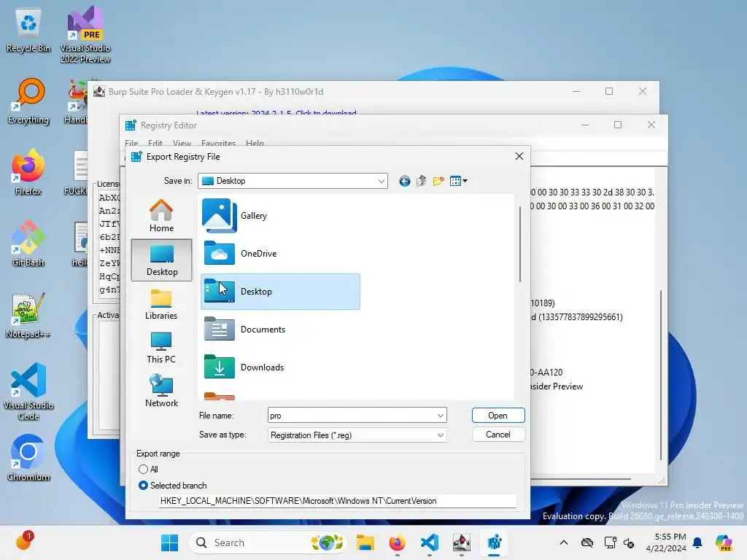Click the Windows Start button
The image size is (747, 560).
169,542
